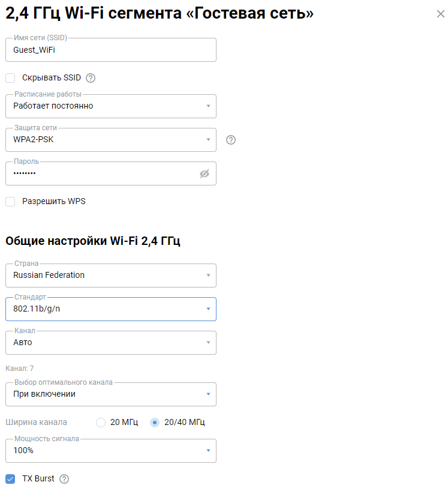Open the Мощность сигнала dropdown
Image resolution: width=448 pixels, height=491 pixels.
pos(110,451)
